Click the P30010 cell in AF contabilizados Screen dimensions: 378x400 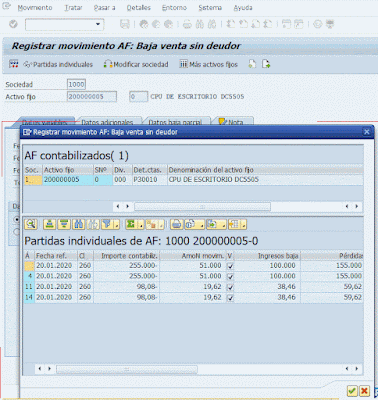(x=149, y=180)
